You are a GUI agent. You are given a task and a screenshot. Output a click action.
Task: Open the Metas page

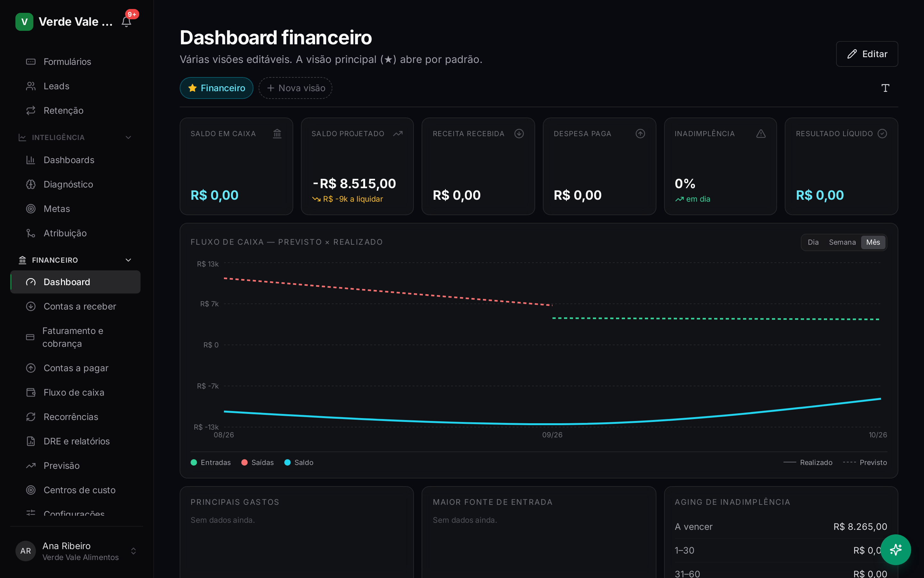click(75, 209)
